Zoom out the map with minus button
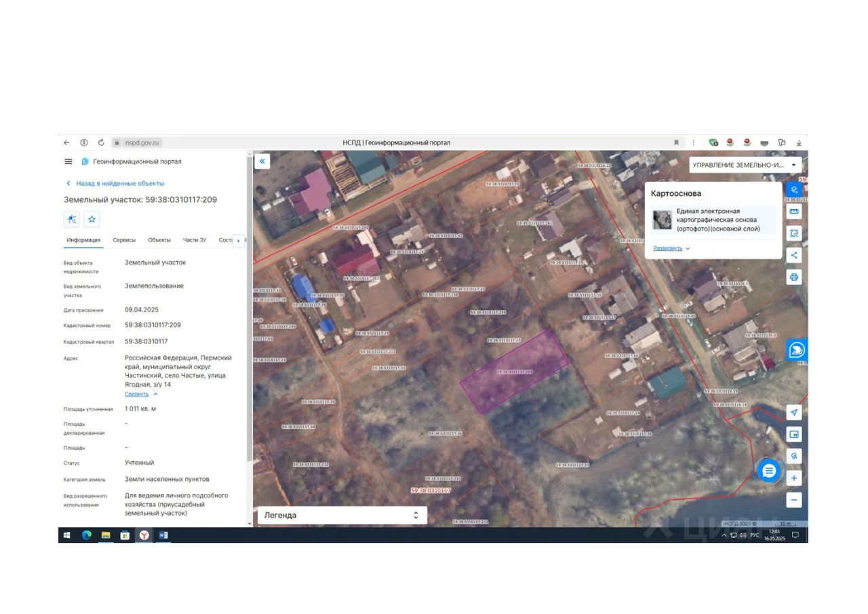The height and width of the screenshot is (614, 868). (x=794, y=500)
